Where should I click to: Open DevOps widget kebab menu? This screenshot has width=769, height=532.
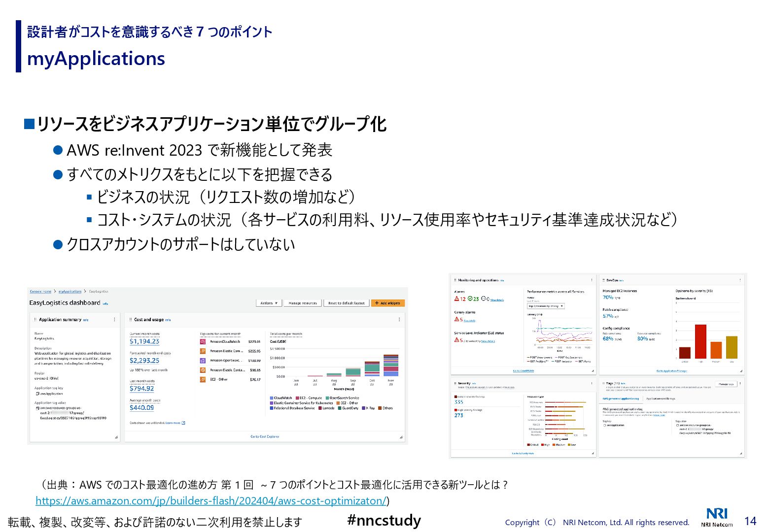coord(740,280)
